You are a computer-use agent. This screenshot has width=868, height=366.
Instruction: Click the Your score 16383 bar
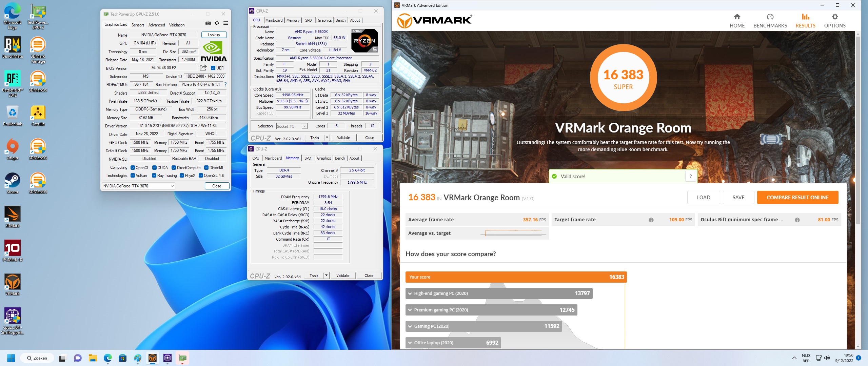(516, 277)
